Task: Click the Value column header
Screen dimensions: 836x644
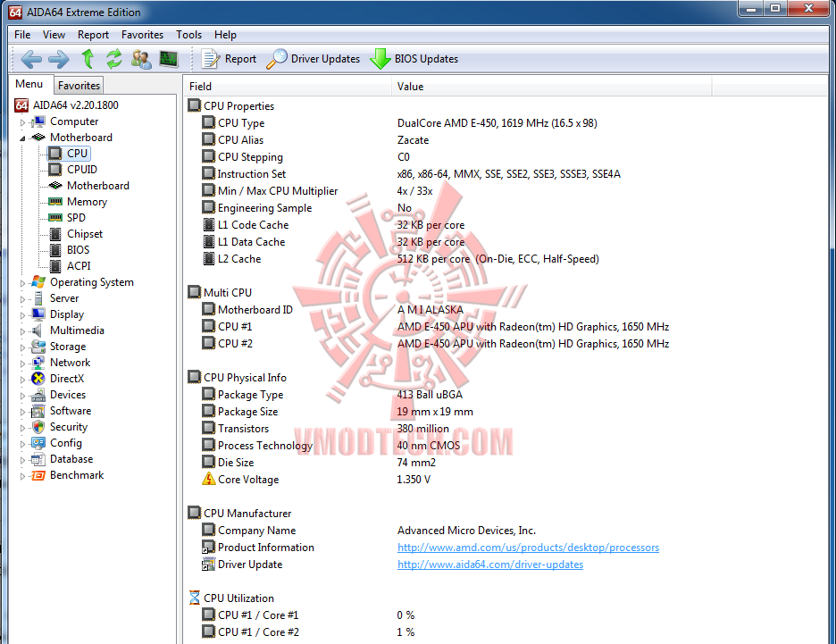Action: 552,87
